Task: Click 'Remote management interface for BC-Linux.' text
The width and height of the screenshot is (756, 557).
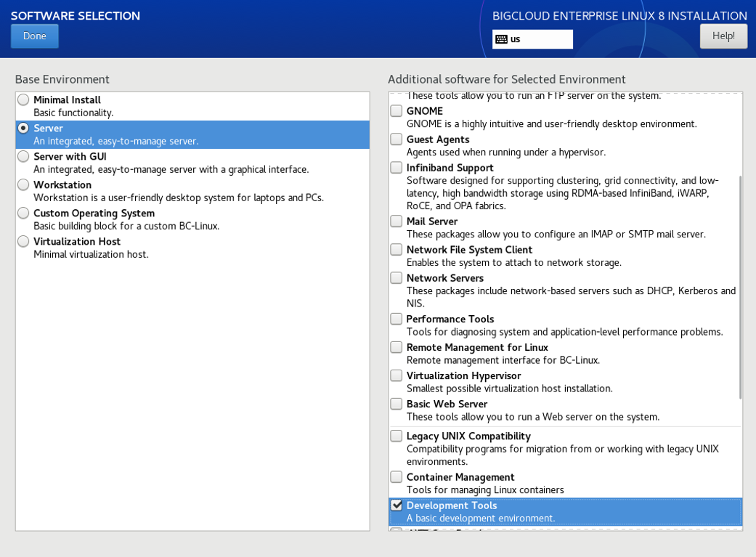Action: pos(503,361)
